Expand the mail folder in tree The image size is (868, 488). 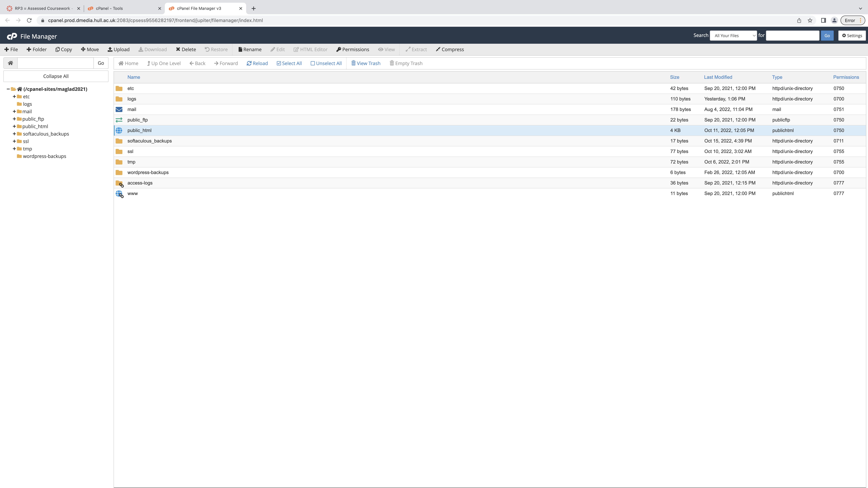[x=14, y=111]
